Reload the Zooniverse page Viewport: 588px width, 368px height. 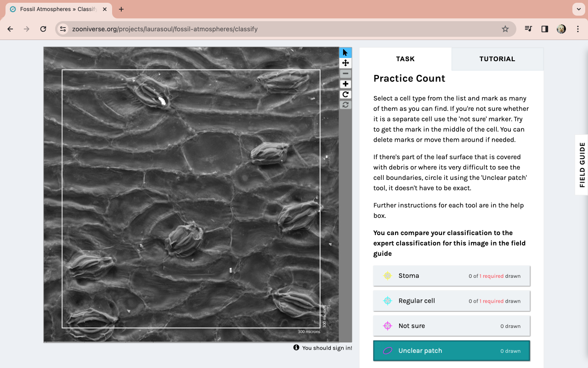(x=43, y=29)
